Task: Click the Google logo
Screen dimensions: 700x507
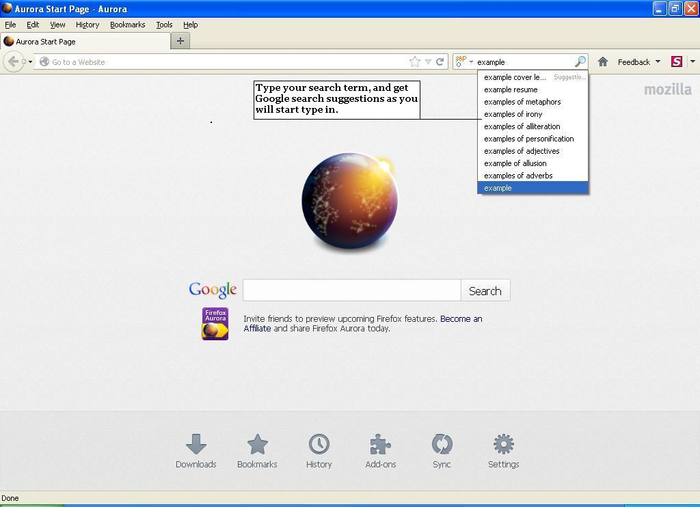Action: coord(212,290)
